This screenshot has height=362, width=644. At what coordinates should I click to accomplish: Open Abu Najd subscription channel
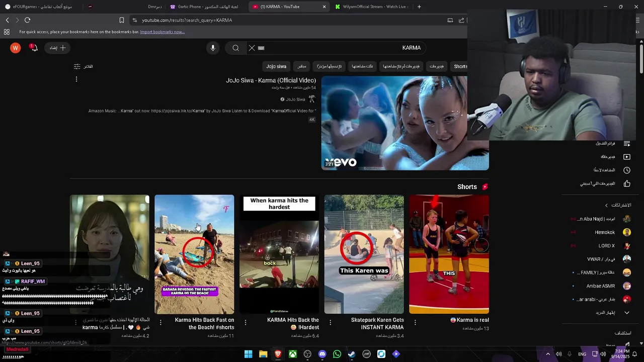(601, 219)
